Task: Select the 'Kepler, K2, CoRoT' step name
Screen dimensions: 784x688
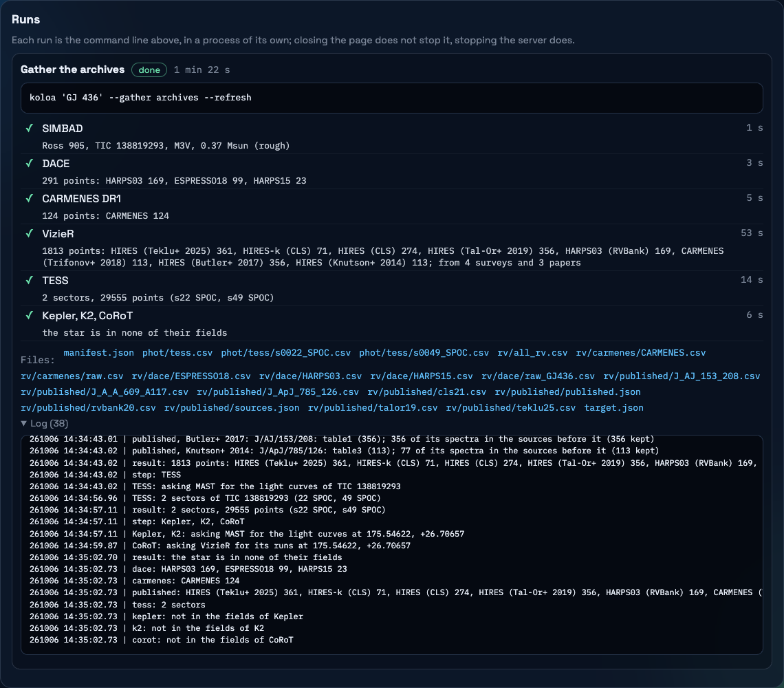Action: 87,316
